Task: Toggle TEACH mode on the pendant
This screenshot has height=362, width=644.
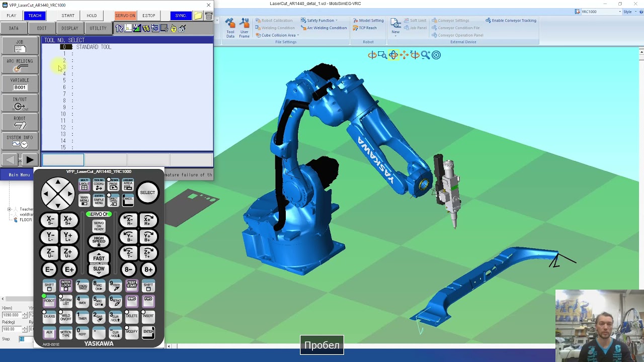Action: point(35,16)
